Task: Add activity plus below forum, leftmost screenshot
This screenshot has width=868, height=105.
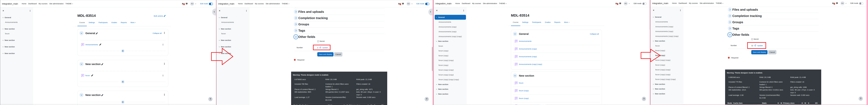Action: 123,82
